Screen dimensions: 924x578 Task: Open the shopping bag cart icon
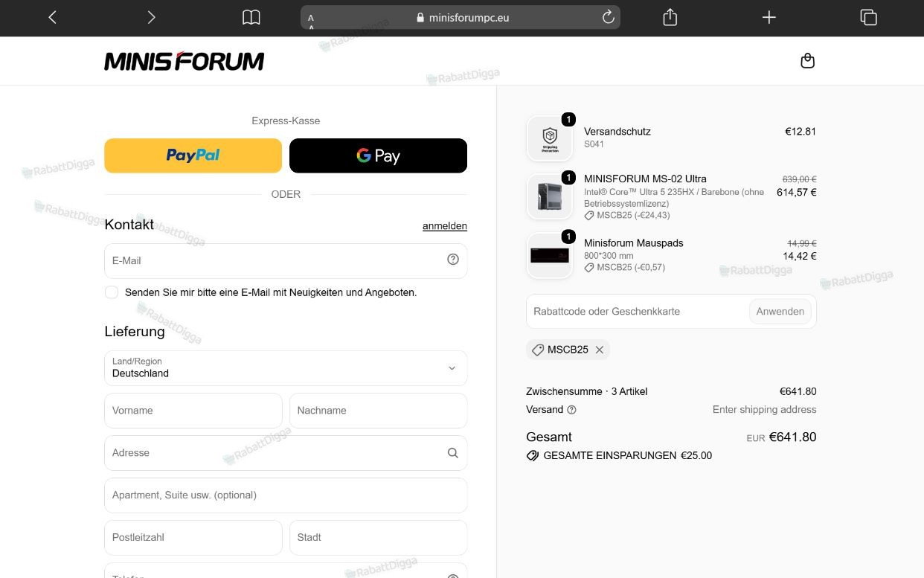click(807, 61)
